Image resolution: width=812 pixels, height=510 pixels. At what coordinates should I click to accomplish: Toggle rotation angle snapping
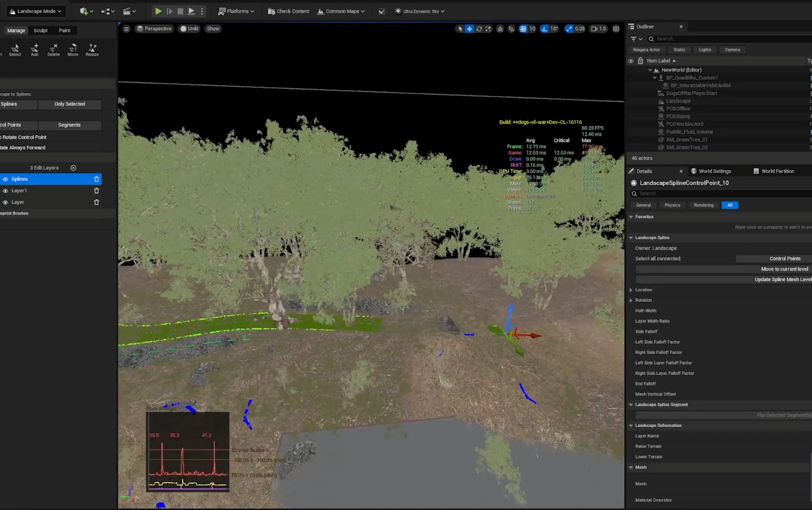point(544,29)
